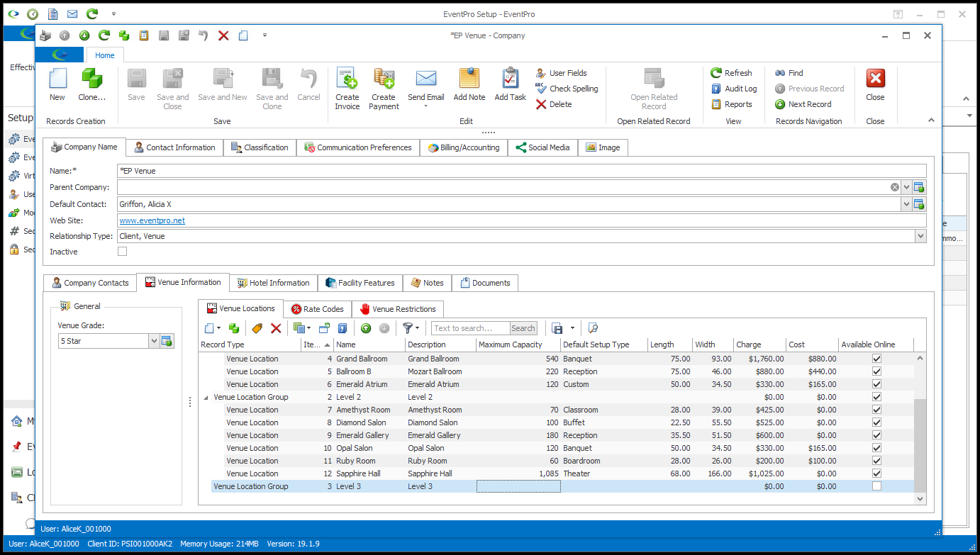
Task: Open the www.eventpro.net link
Action: click(x=152, y=220)
